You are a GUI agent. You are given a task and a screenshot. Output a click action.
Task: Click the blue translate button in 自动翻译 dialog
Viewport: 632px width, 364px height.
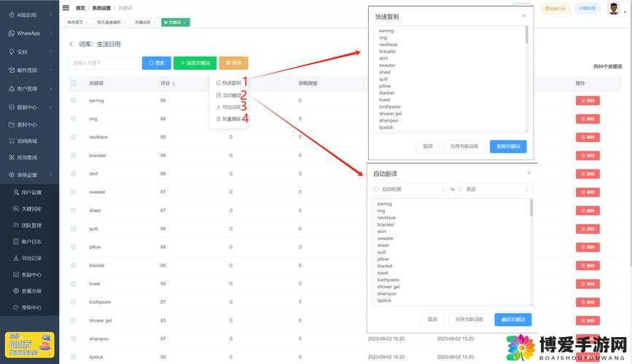(513, 320)
